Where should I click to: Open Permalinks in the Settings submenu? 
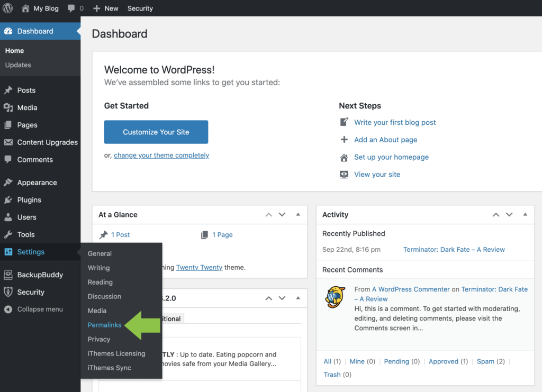(104, 325)
